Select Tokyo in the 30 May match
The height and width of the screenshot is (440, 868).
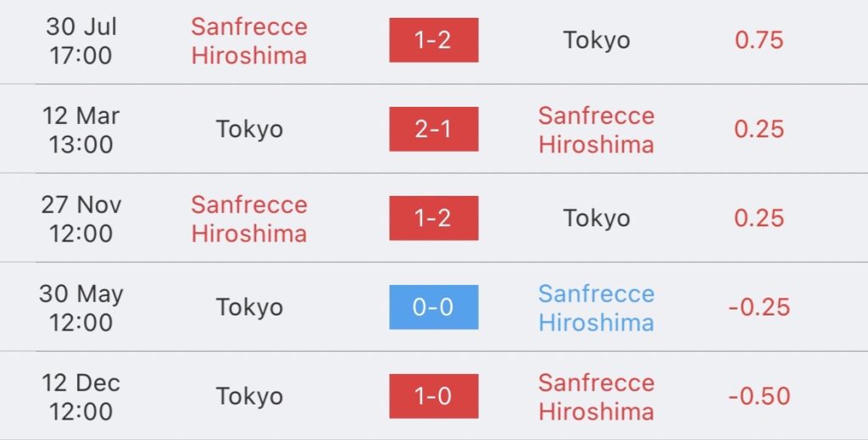click(248, 307)
